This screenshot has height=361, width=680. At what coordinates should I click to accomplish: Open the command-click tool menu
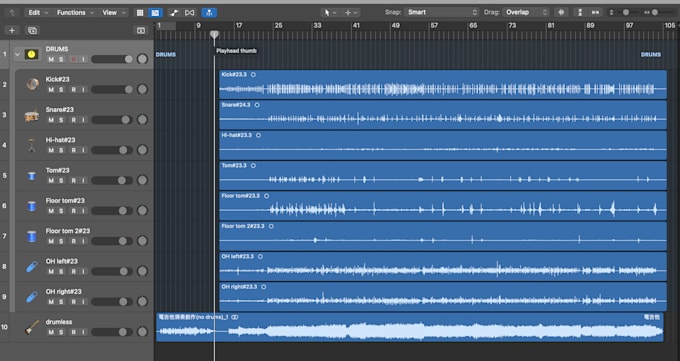pos(351,13)
